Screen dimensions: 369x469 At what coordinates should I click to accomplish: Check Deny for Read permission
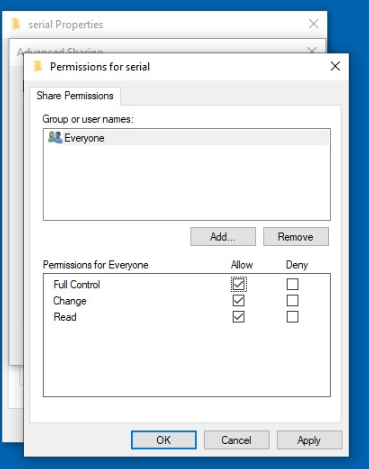click(x=292, y=317)
